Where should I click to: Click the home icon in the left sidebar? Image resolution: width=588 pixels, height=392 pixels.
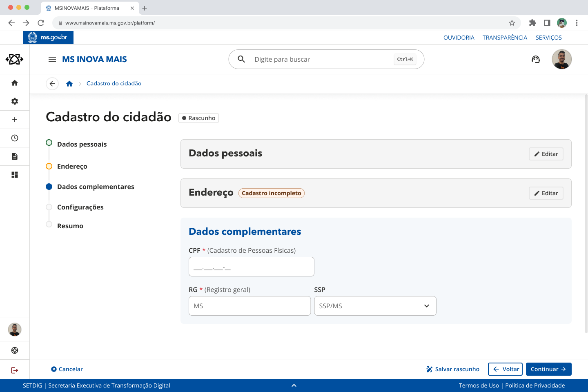point(15,83)
